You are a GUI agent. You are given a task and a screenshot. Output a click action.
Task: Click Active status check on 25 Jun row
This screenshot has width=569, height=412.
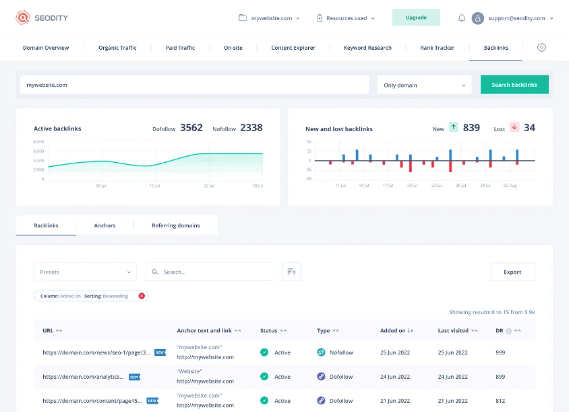264,352
